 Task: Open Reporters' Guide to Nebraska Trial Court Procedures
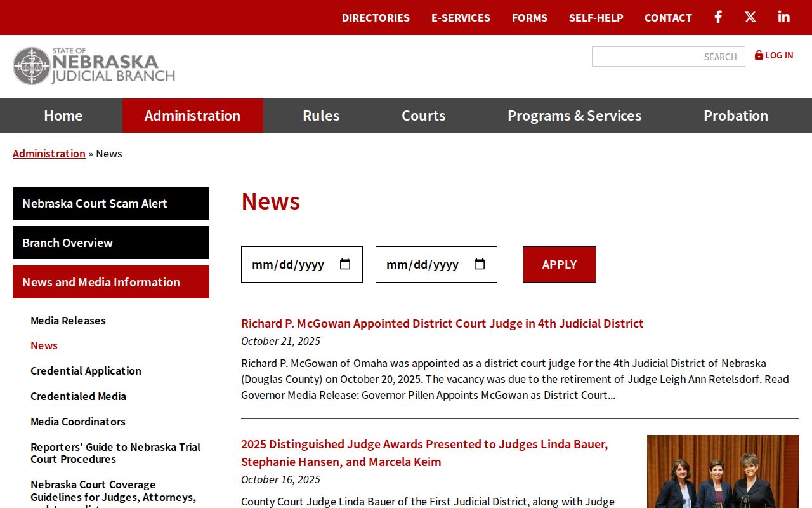point(115,453)
